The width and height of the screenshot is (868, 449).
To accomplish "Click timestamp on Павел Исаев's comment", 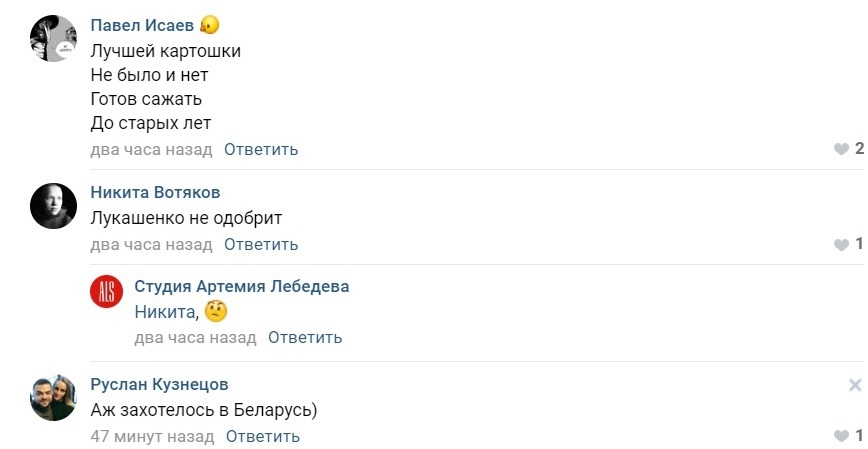I will 151,150.
